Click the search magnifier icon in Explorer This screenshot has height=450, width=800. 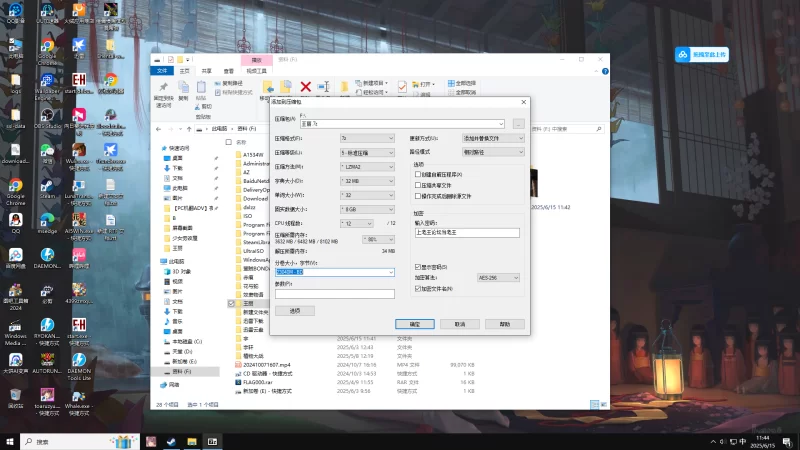pyautogui.click(x=599, y=129)
